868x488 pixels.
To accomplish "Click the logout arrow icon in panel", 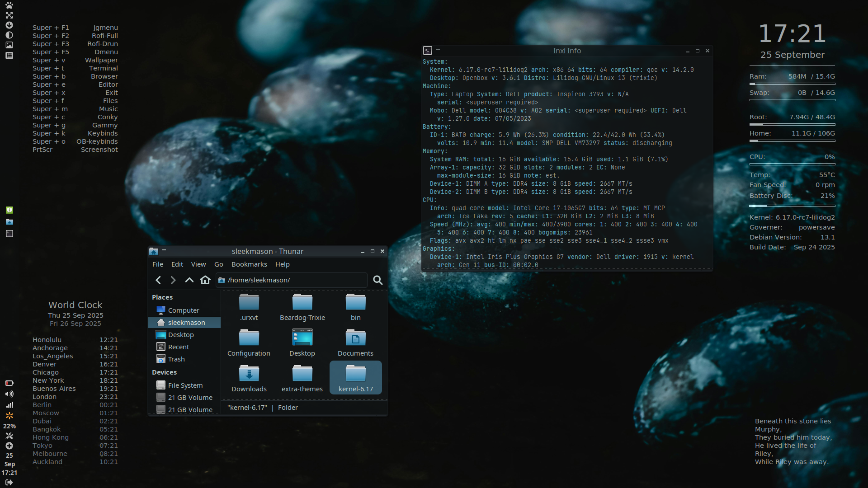I will [x=9, y=482].
